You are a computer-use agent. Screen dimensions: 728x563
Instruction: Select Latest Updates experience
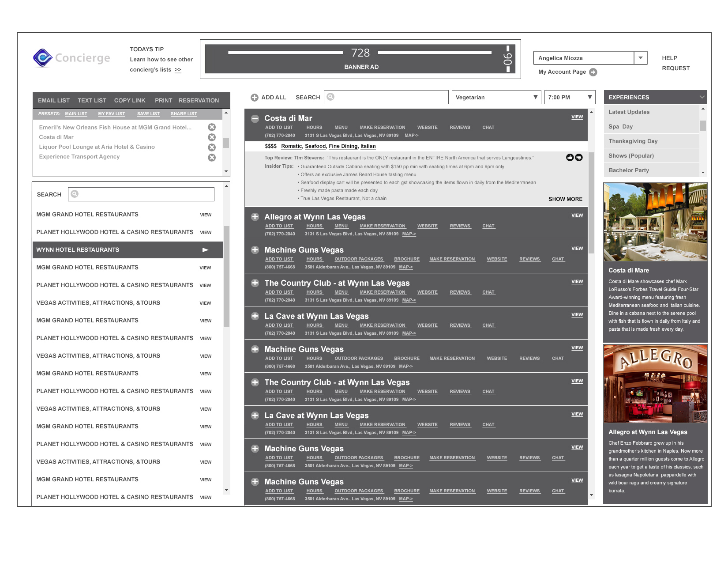tap(651, 112)
